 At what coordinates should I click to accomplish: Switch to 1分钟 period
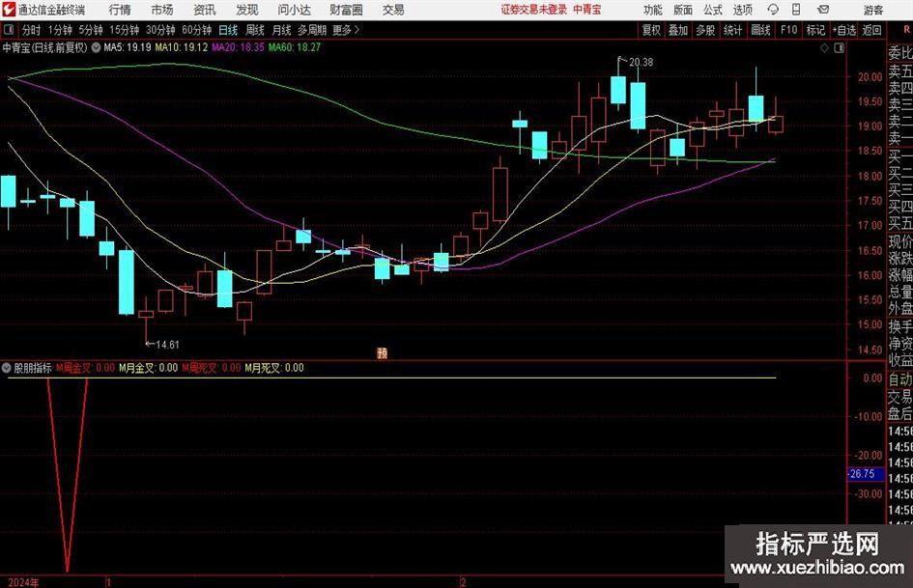point(60,30)
